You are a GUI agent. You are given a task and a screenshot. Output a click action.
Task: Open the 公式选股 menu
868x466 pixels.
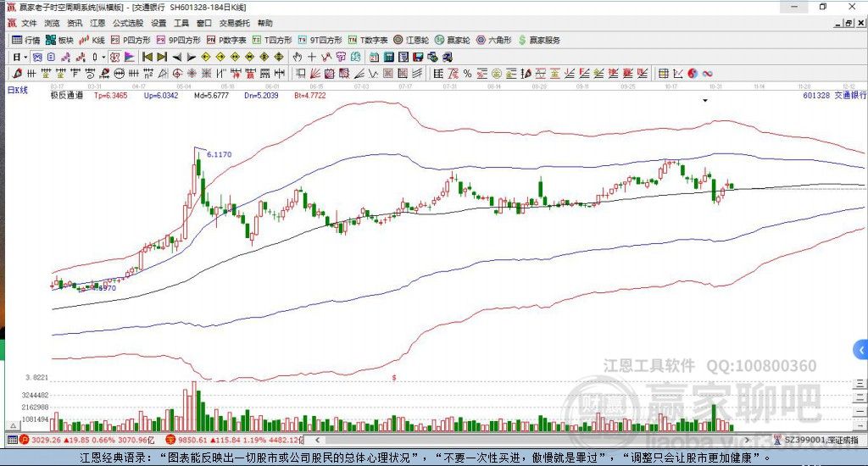[127, 24]
